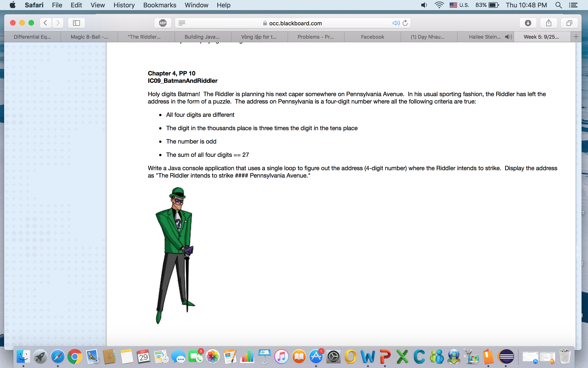588x368 pixels.
Task: Open App Store from the Dock
Action: pos(316,356)
